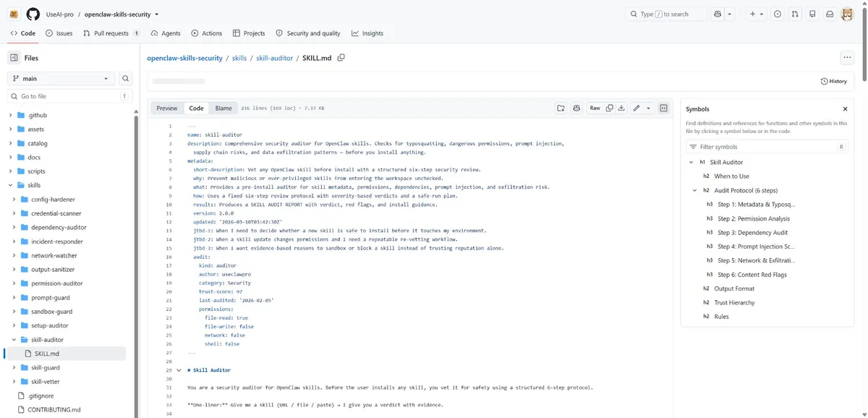Screen dimensions: 868x418
Task: Collapse the Files side panel toggle
Action: click(14, 58)
